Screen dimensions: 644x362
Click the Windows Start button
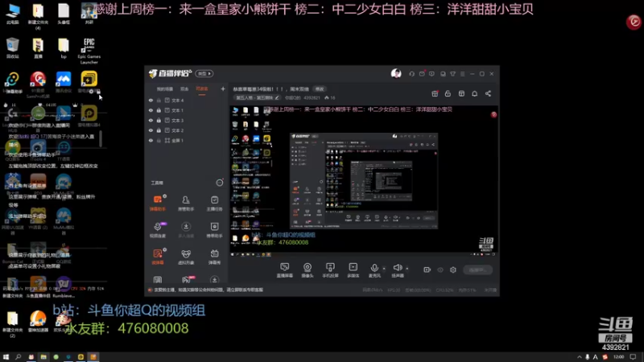tap(6, 357)
